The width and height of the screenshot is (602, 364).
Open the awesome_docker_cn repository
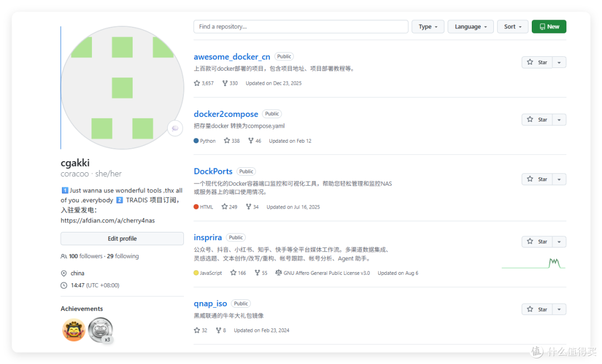click(x=232, y=57)
